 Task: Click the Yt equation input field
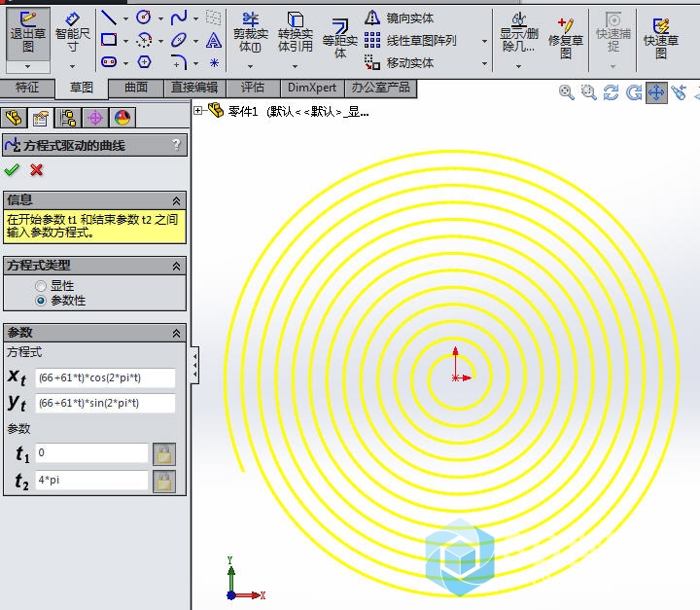pos(105,403)
